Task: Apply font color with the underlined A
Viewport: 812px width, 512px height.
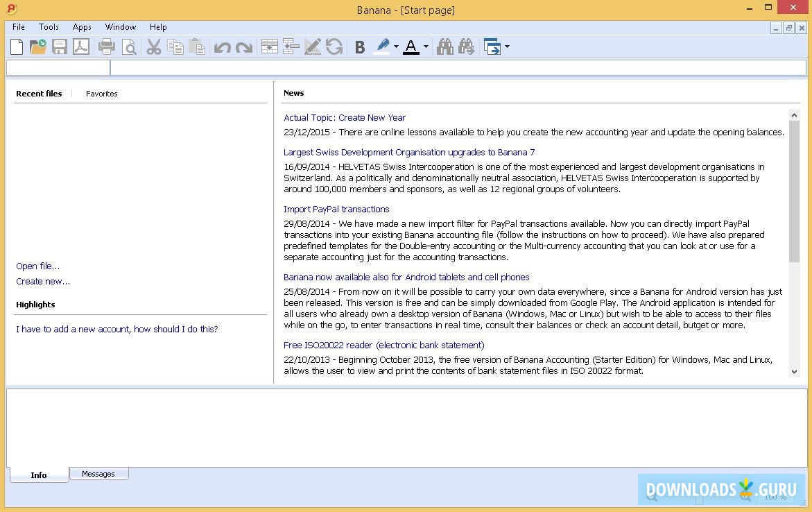Action: (x=411, y=46)
